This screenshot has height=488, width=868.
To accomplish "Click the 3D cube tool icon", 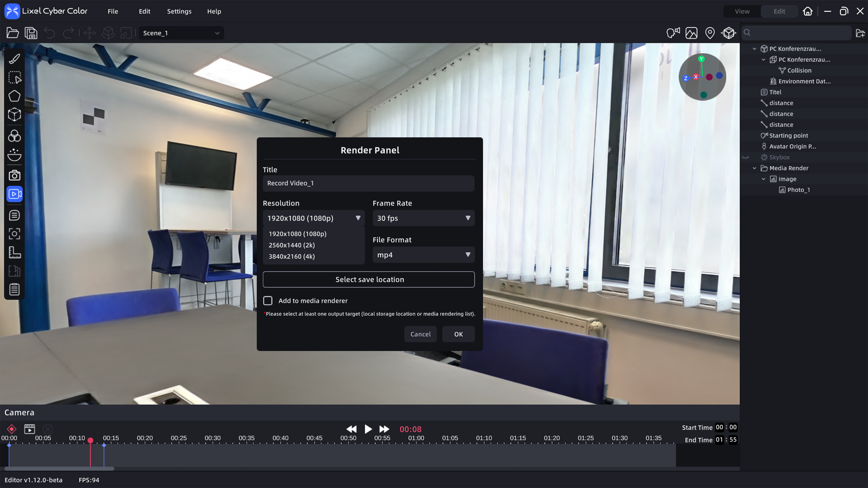I will click(14, 115).
